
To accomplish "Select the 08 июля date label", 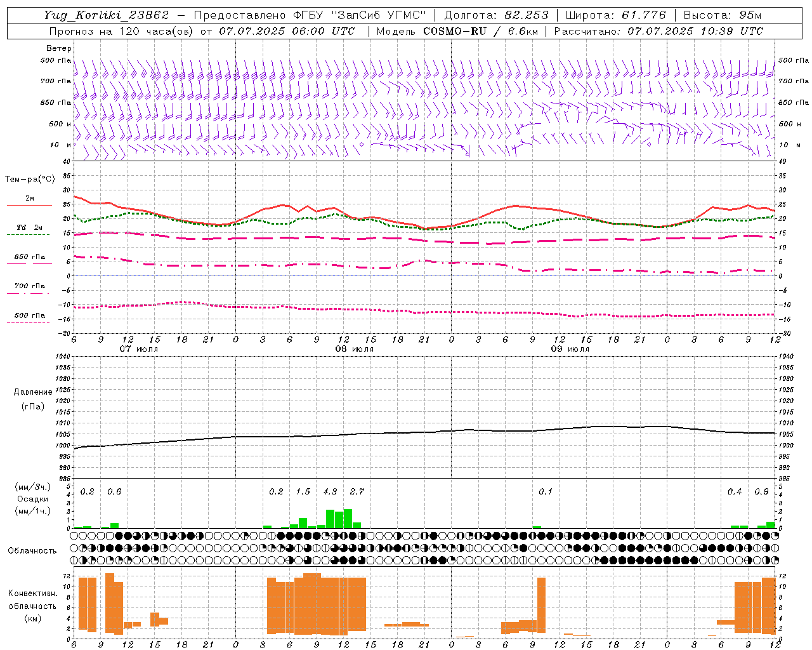I will tap(355, 349).
